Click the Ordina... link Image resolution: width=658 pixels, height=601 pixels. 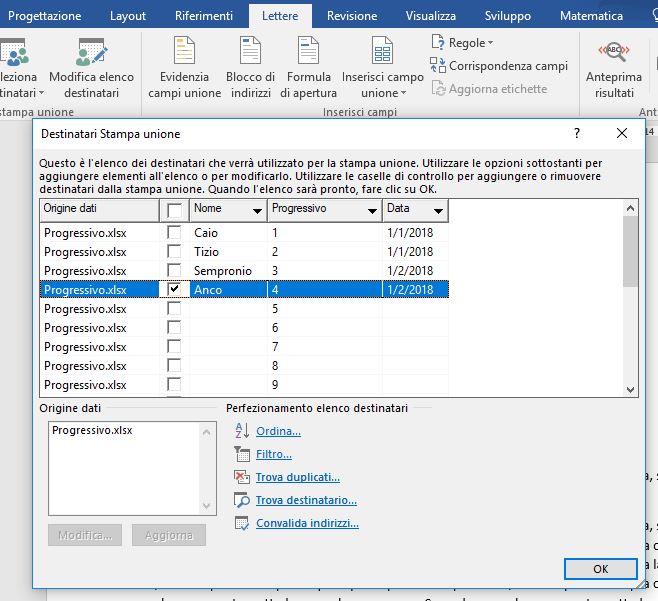278,431
